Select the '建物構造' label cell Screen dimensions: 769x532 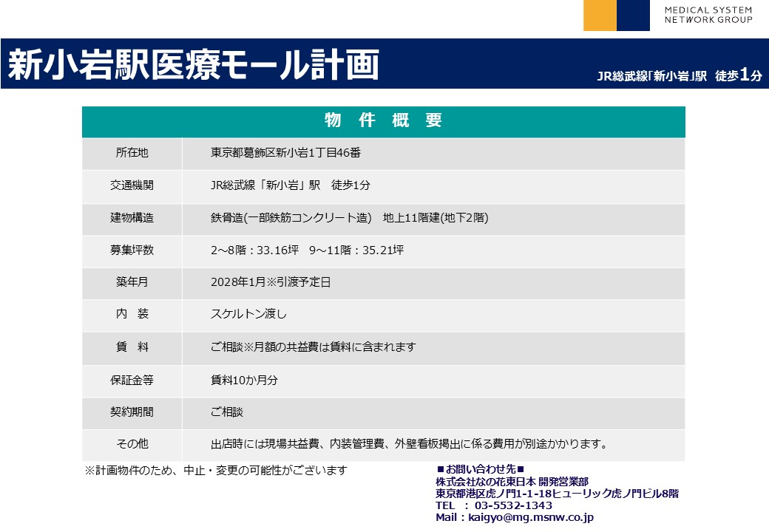132,218
